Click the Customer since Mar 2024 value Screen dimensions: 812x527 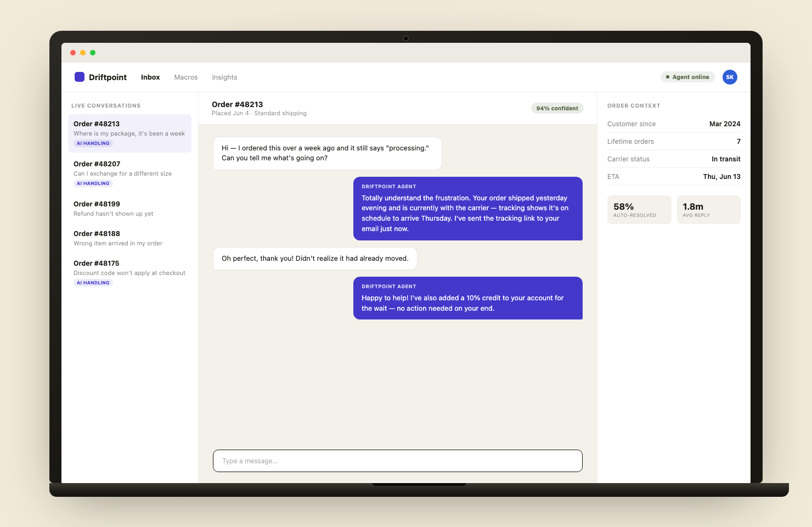click(725, 124)
